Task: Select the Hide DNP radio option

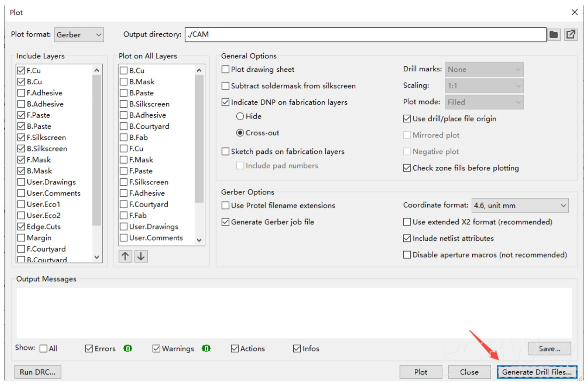Action: point(240,117)
